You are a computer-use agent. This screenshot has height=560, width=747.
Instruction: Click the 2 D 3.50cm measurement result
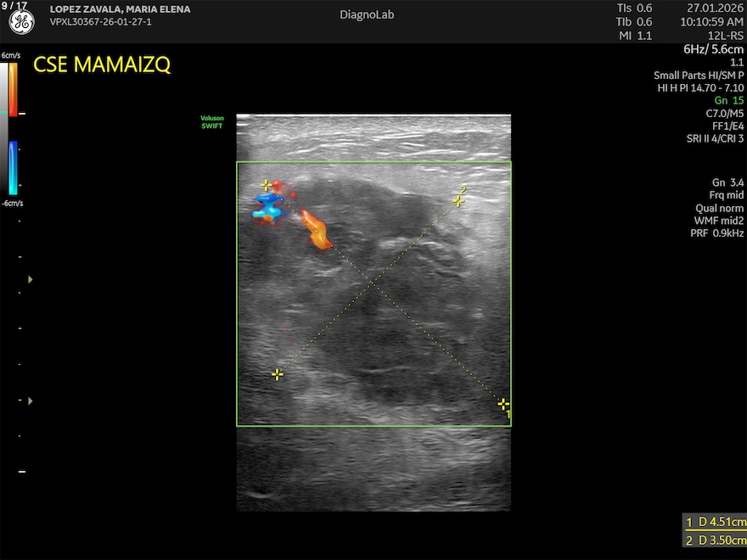pyautogui.click(x=716, y=540)
